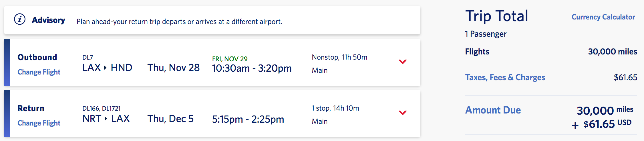Expand the Return flight details chevron
The image size is (644, 141).
[x=402, y=113]
